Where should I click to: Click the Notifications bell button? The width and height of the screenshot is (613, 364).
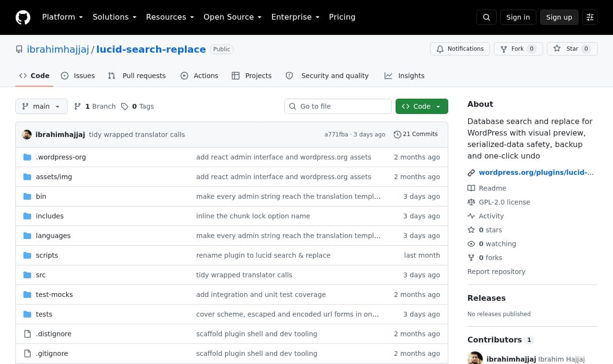[x=460, y=49]
